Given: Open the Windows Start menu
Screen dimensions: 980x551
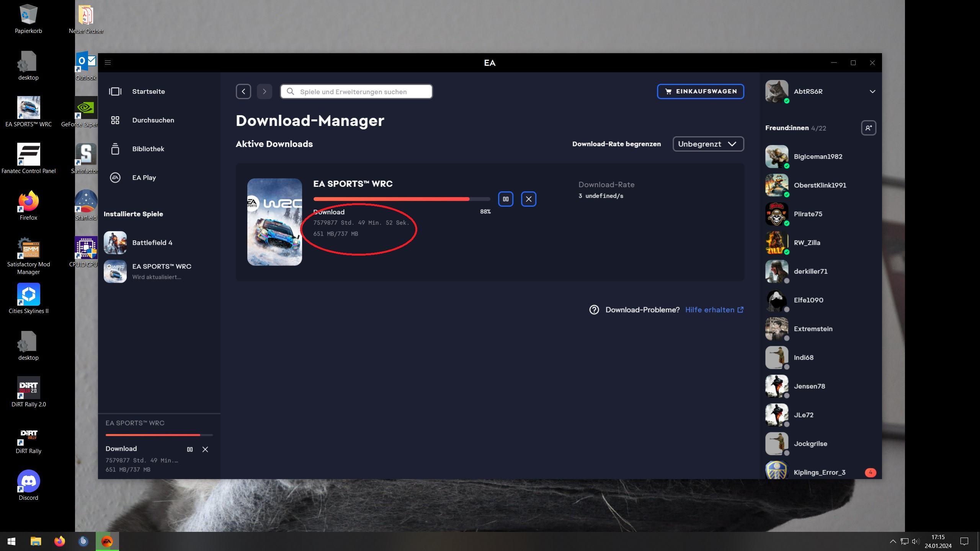Looking at the screenshot, I should [x=11, y=541].
